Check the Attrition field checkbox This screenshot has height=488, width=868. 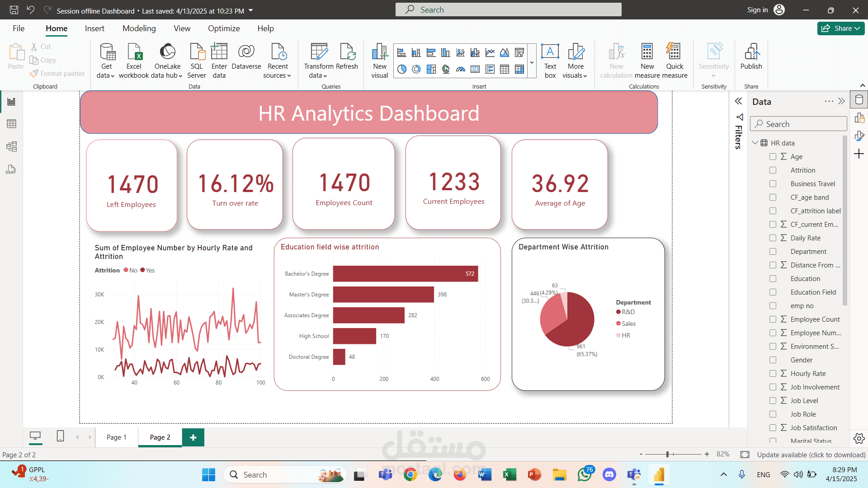[773, 170]
